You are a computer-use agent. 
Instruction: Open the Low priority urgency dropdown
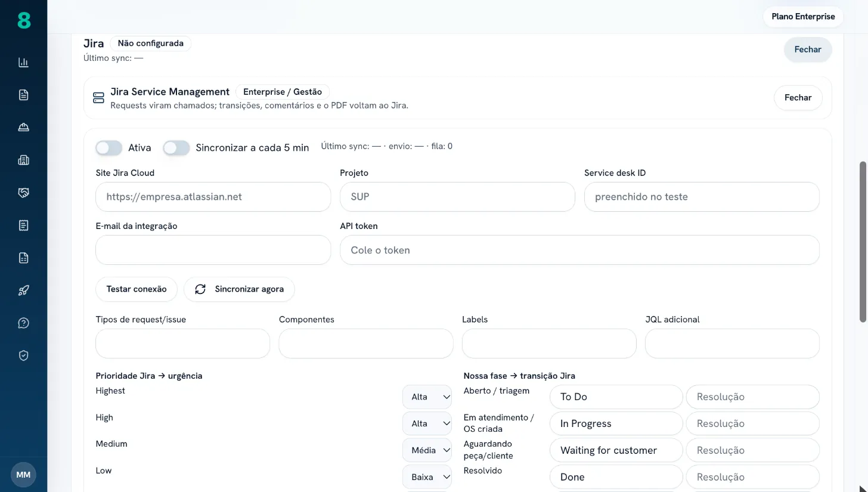coord(427,477)
